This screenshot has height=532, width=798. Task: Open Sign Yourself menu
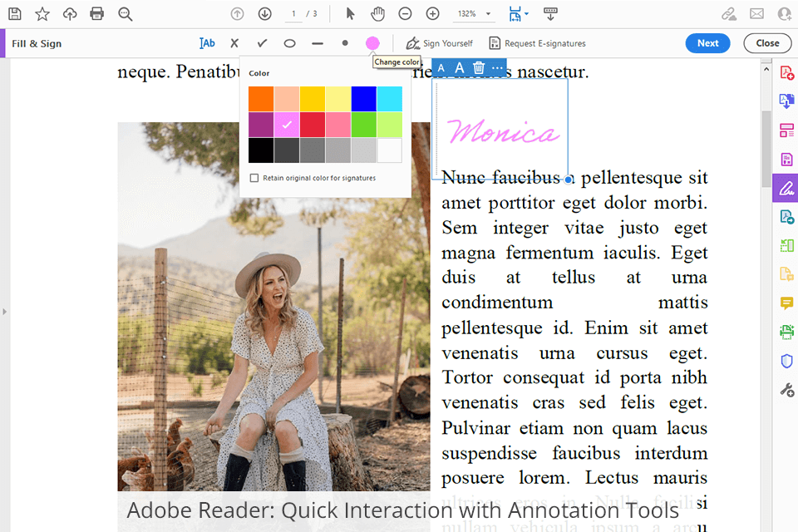(439, 43)
